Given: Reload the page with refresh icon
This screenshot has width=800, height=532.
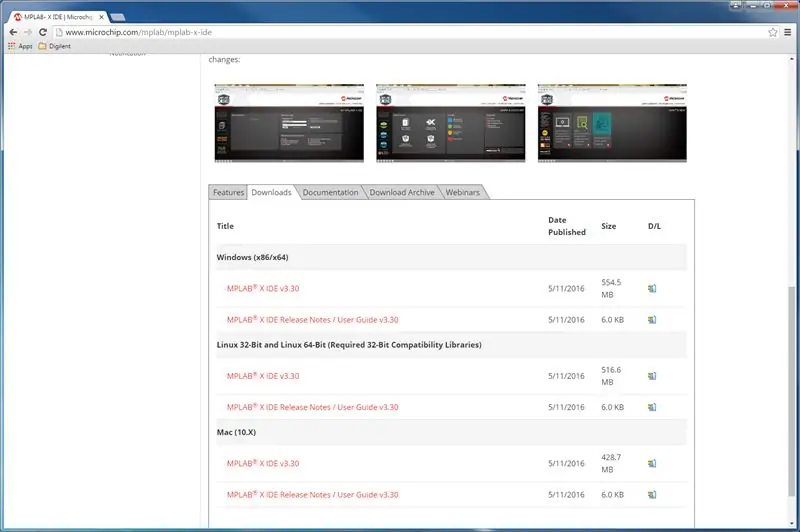Looking at the screenshot, I should [43, 32].
